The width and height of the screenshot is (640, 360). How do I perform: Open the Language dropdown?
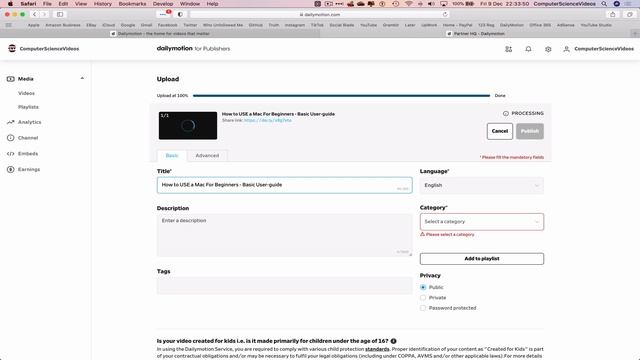[x=482, y=185]
